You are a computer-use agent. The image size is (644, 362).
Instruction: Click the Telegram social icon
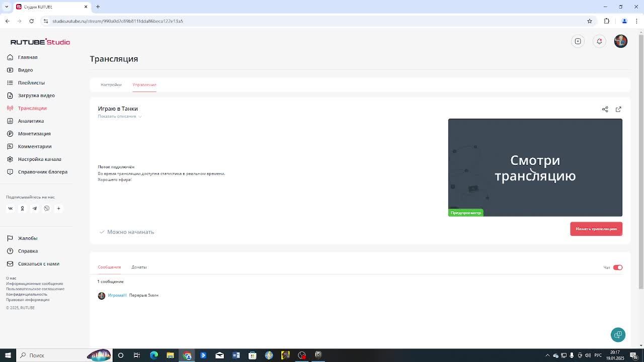(x=34, y=208)
